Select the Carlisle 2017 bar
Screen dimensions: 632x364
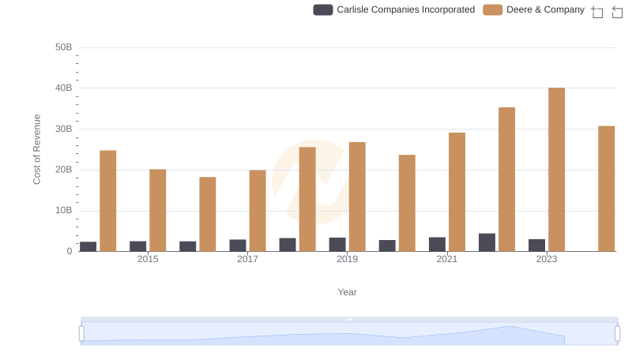coord(238,246)
